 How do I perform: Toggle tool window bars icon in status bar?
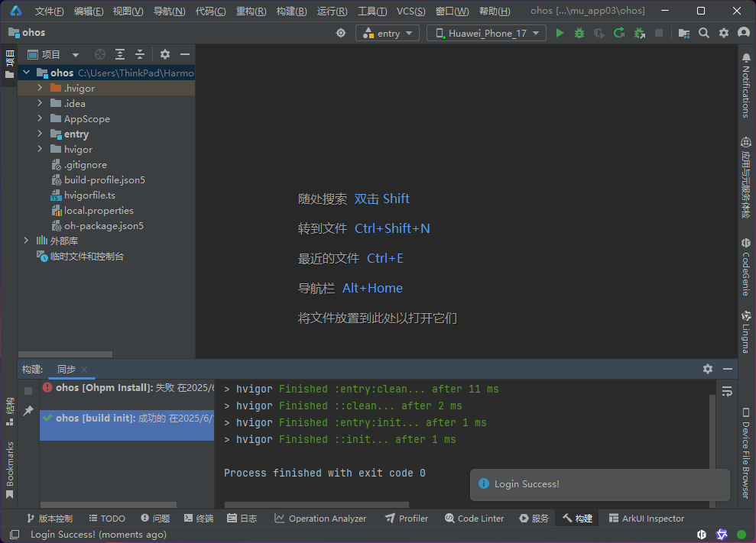15,535
